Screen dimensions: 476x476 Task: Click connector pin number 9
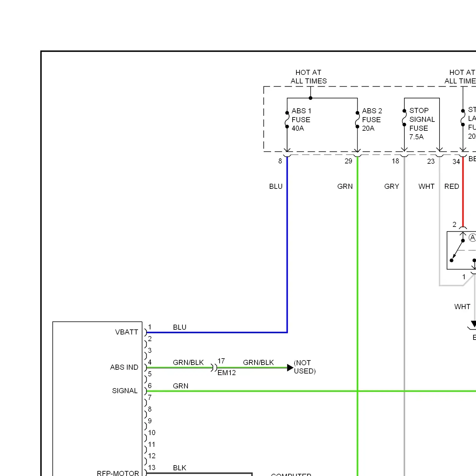tap(150, 421)
